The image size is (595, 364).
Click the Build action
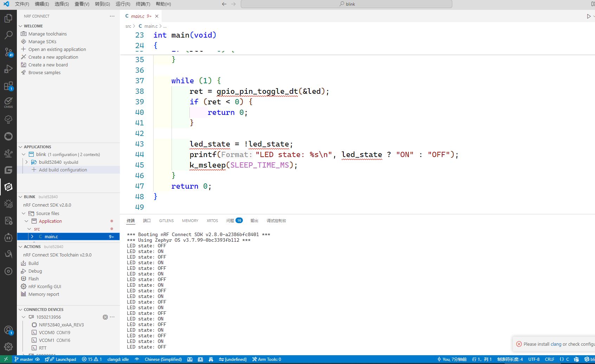click(33, 264)
